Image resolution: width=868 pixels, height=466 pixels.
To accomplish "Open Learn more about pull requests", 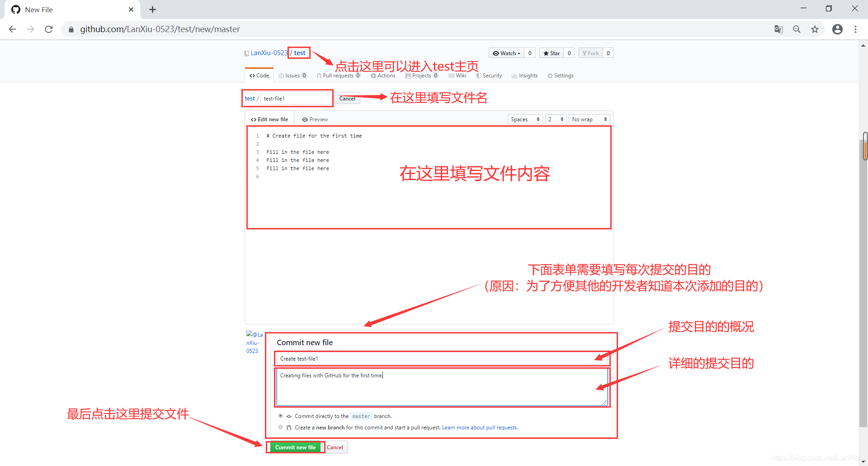I will pyautogui.click(x=480, y=428).
